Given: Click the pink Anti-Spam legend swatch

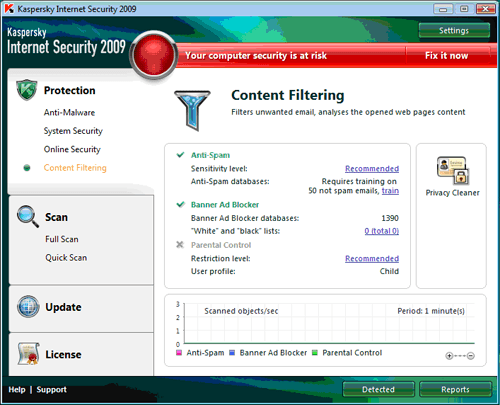Looking at the screenshot, I should click(x=179, y=353).
